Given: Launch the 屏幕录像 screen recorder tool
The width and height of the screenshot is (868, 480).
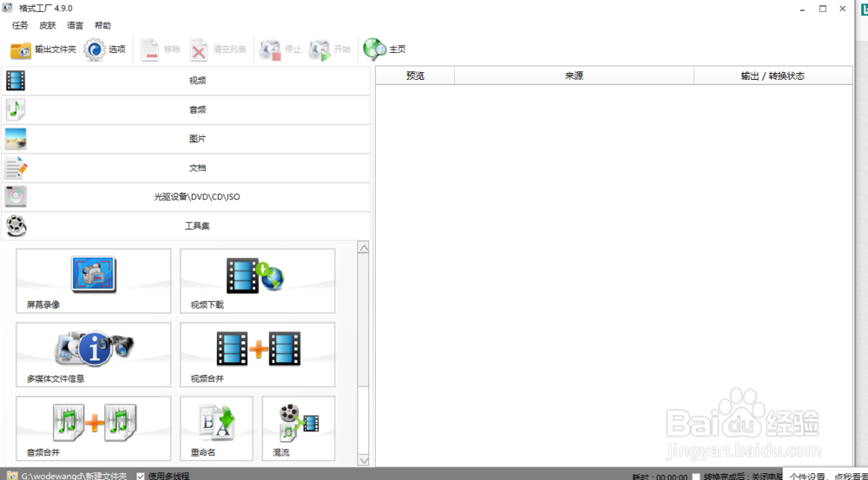Looking at the screenshot, I should [x=94, y=280].
